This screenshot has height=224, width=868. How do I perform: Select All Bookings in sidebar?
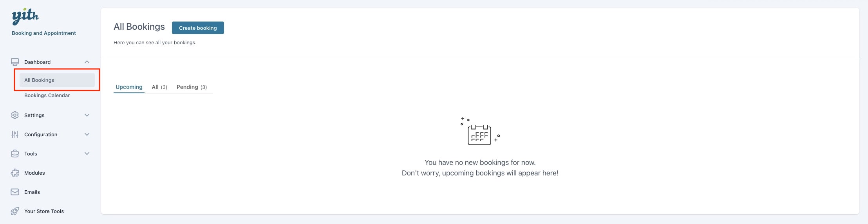coord(57,80)
